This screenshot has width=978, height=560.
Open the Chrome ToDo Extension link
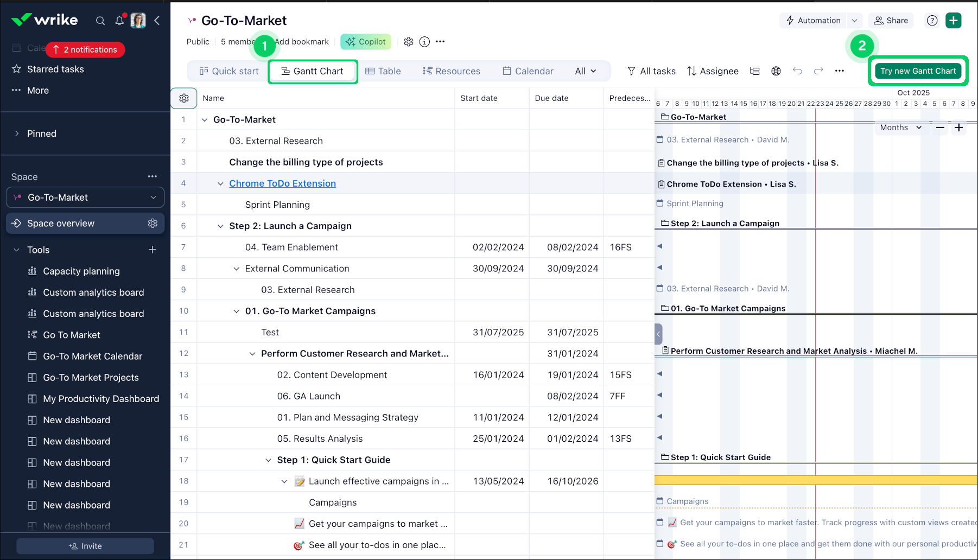coord(282,183)
